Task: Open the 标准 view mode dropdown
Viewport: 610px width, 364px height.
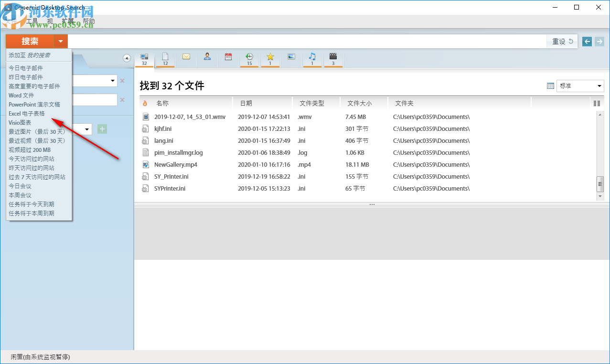Action: [579, 86]
